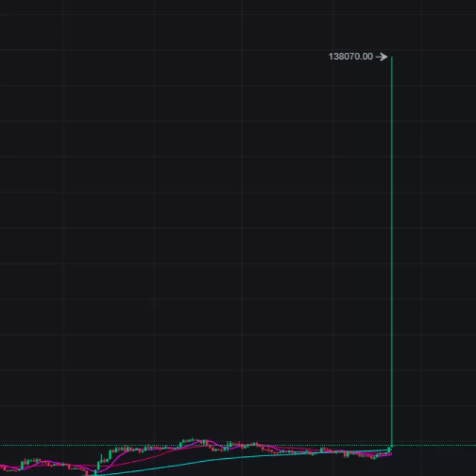Click dotted price line right of the spike
Screen dimensions: 476x476
[435, 445]
